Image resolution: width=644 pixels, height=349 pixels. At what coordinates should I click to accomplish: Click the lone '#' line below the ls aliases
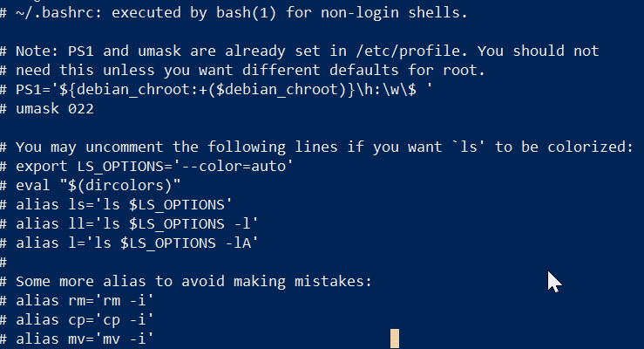(x=6, y=262)
